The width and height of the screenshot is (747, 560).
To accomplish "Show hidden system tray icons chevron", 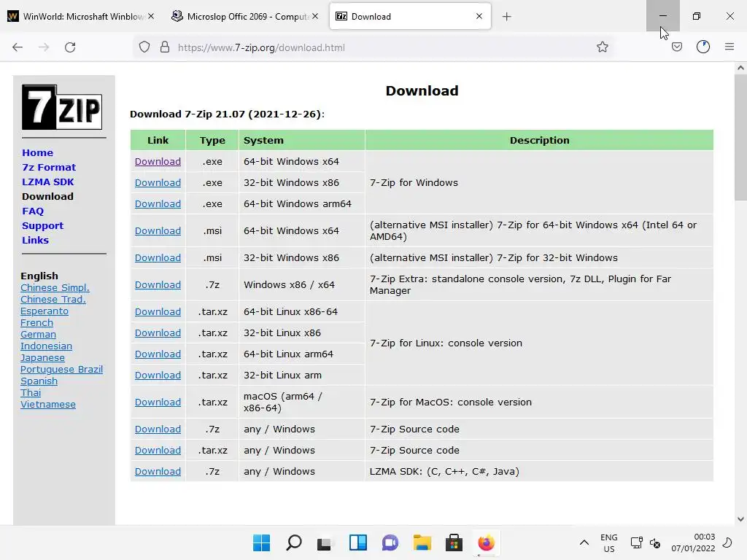I will click(584, 542).
